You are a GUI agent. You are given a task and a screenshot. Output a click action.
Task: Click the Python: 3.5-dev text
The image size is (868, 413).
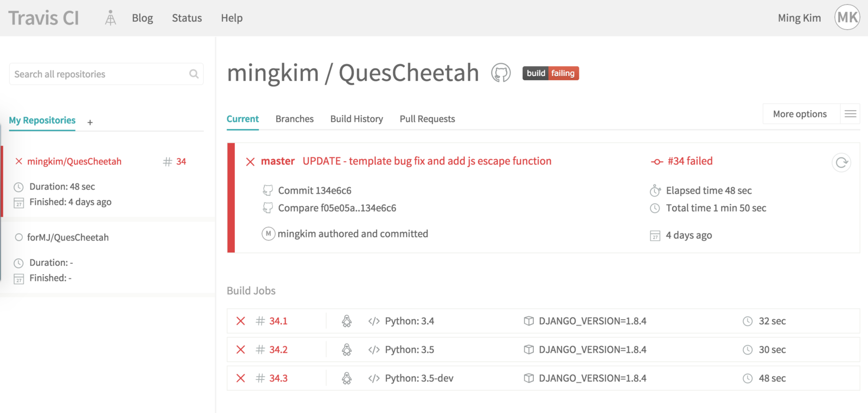tap(419, 378)
